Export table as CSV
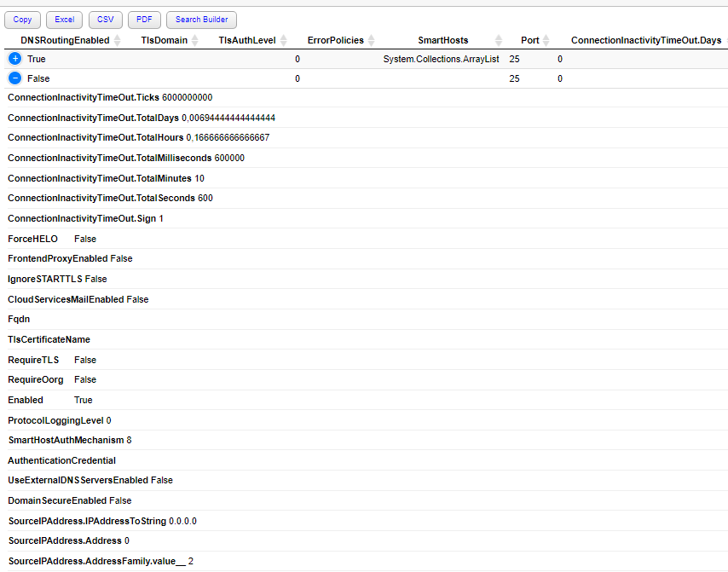The image size is (728, 572). (106, 20)
